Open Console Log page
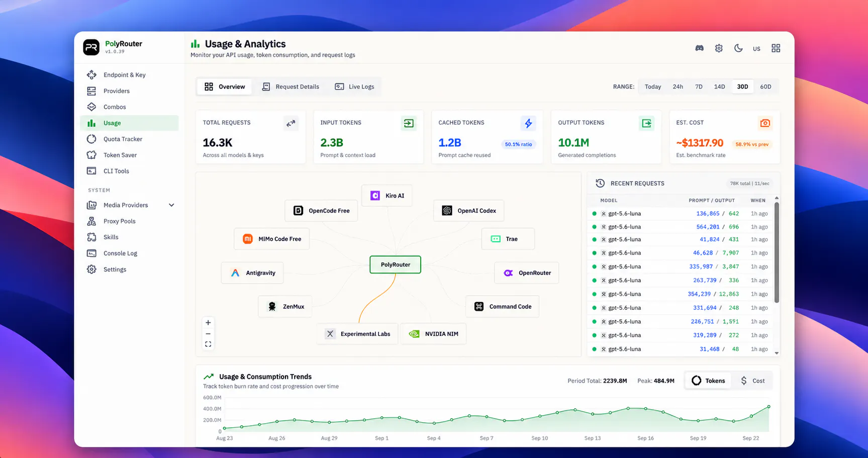The height and width of the screenshot is (458, 868). tap(129, 253)
